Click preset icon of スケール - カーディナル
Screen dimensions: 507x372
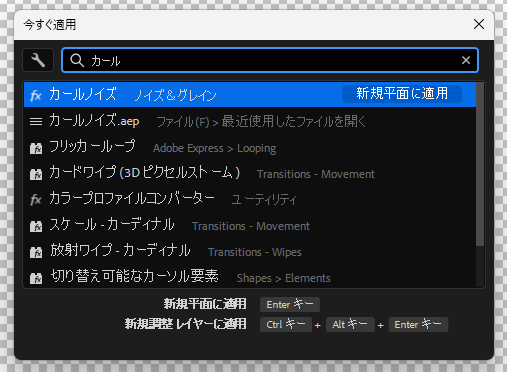coord(36,226)
